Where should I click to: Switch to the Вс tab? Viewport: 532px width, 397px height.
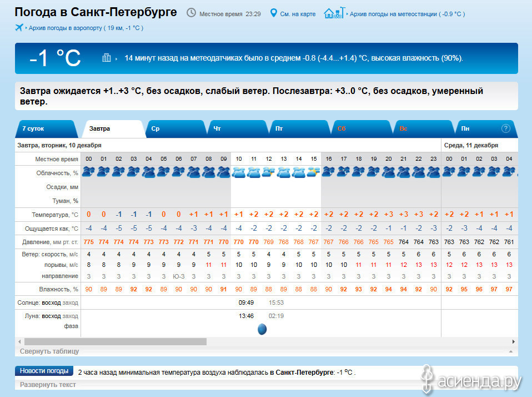pos(423,128)
